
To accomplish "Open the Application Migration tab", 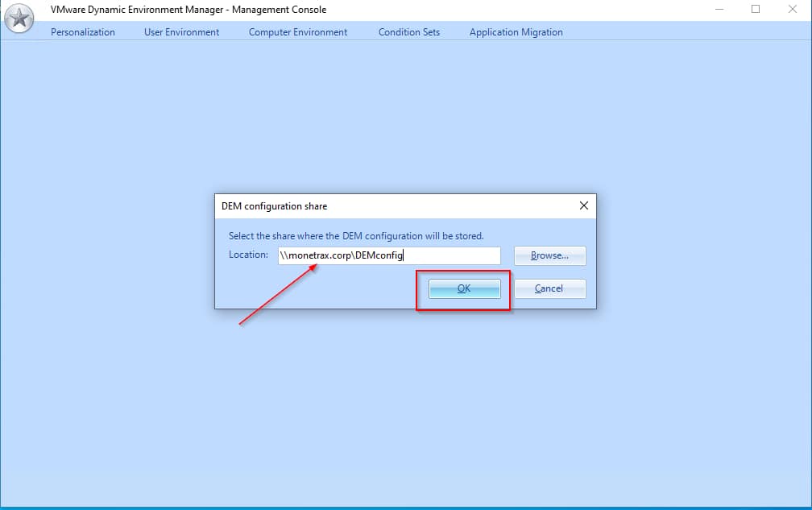I will [516, 32].
